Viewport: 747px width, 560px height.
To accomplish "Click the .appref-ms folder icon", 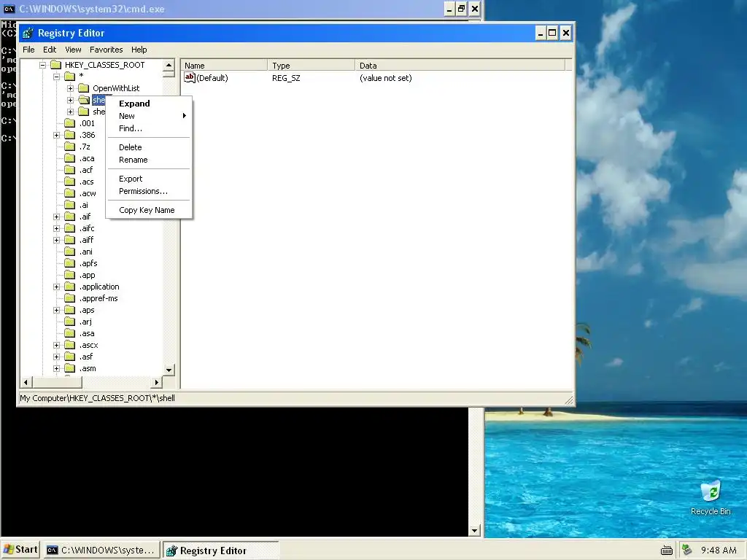I will (x=70, y=298).
